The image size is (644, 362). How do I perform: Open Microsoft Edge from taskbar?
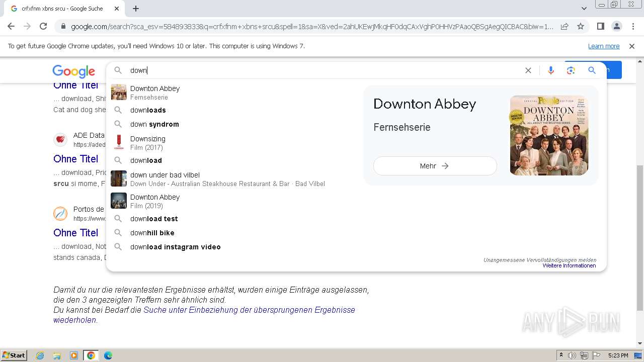tap(108, 355)
